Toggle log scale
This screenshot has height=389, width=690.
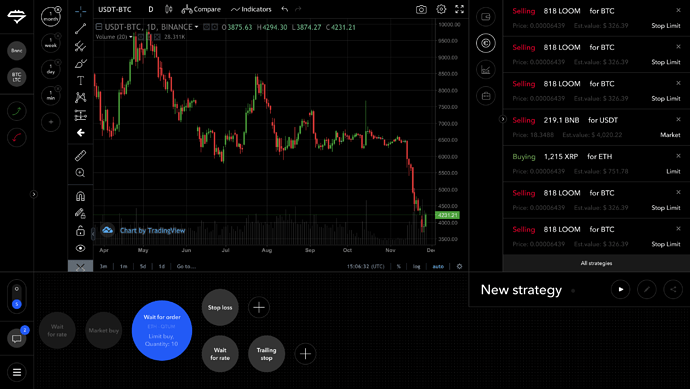pyautogui.click(x=416, y=266)
